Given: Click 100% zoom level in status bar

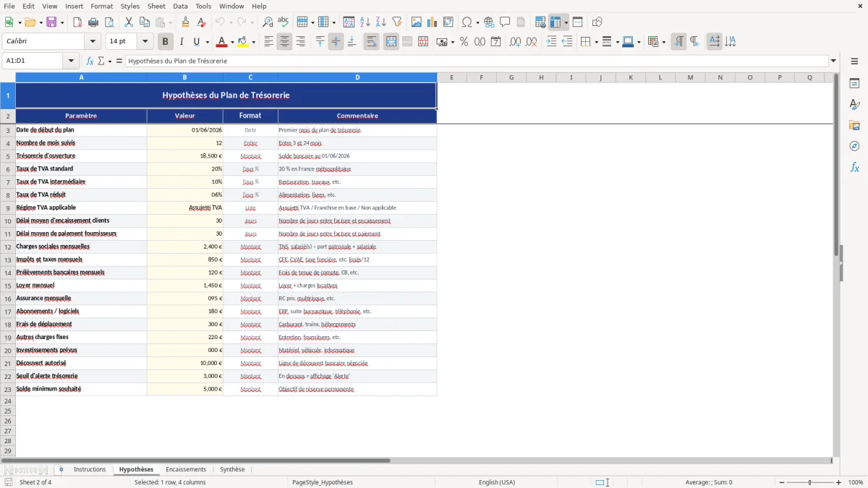Looking at the screenshot, I should click(x=856, y=482).
